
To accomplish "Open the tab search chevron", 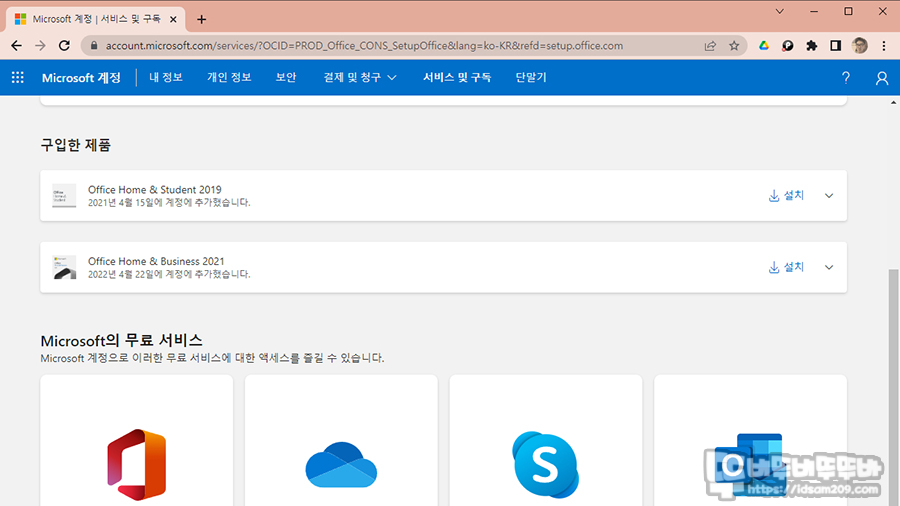I will tap(779, 11).
